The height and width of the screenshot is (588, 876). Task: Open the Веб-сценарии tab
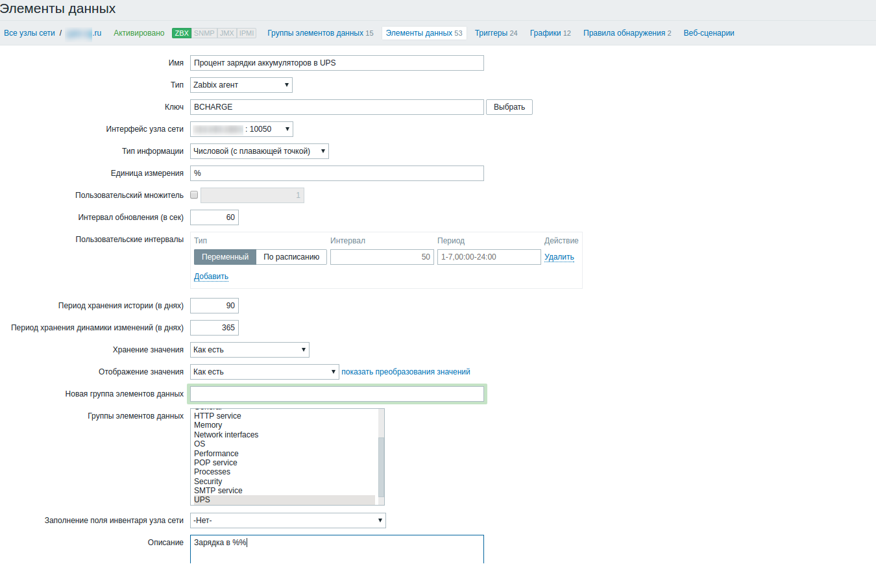709,32
